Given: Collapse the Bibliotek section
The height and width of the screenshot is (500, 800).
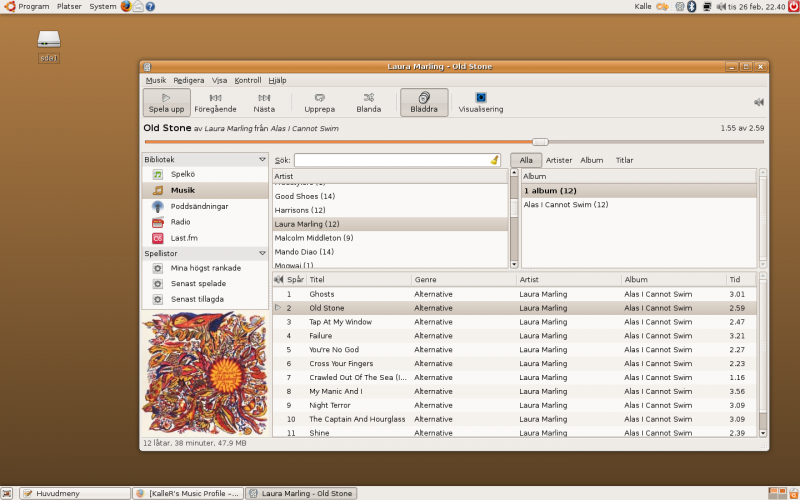Looking at the screenshot, I should click(262, 160).
